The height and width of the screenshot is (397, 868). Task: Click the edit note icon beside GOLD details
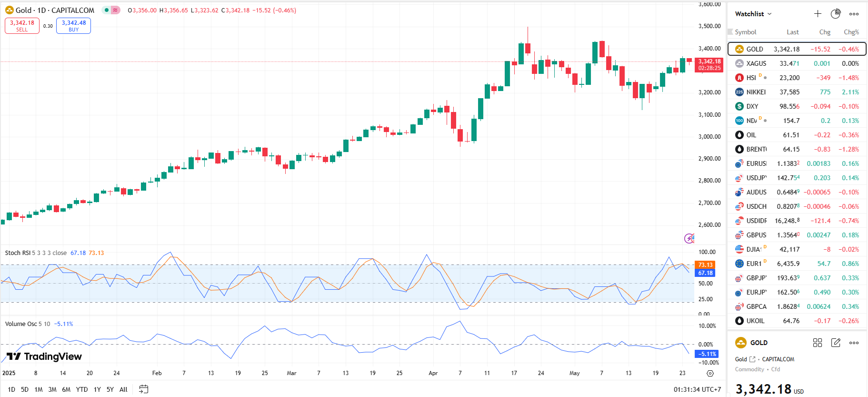[x=836, y=343]
